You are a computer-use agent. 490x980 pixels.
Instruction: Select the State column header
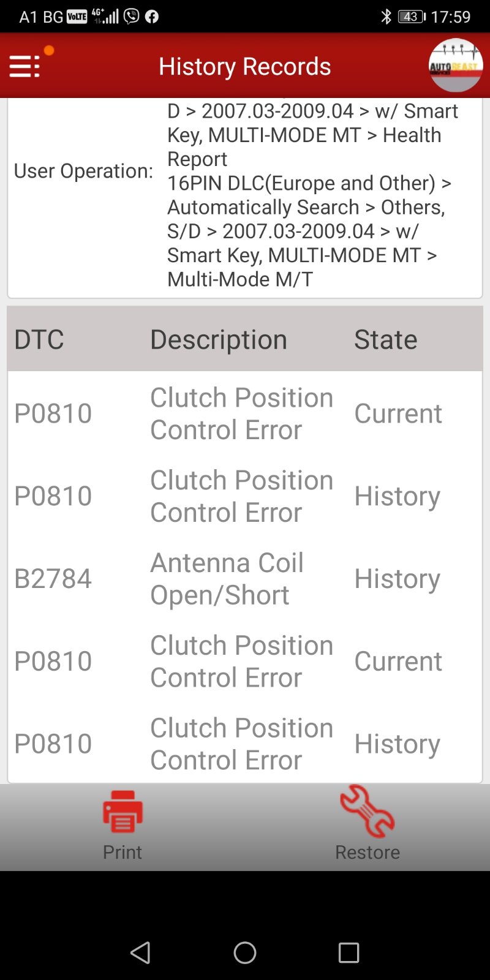386,339
